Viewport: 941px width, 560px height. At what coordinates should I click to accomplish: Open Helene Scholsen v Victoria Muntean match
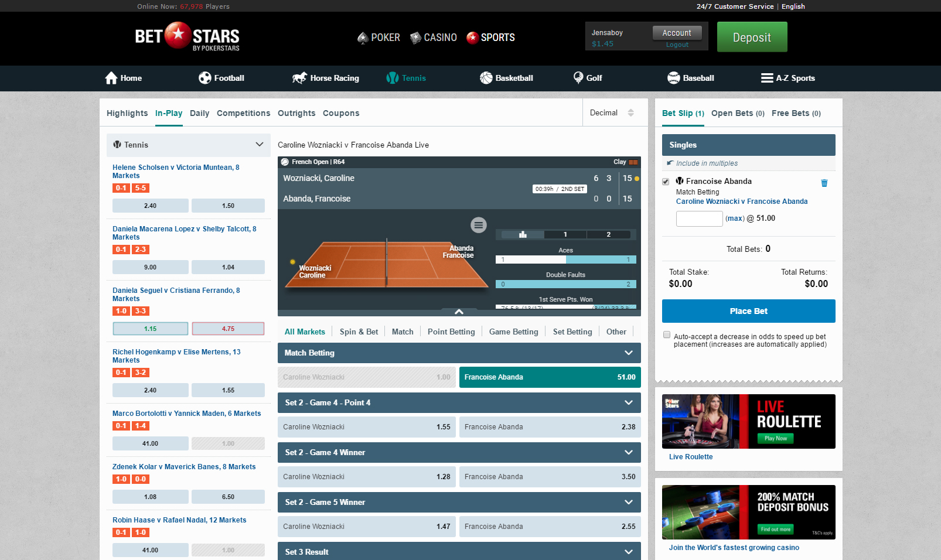click(x=176, y=171)
